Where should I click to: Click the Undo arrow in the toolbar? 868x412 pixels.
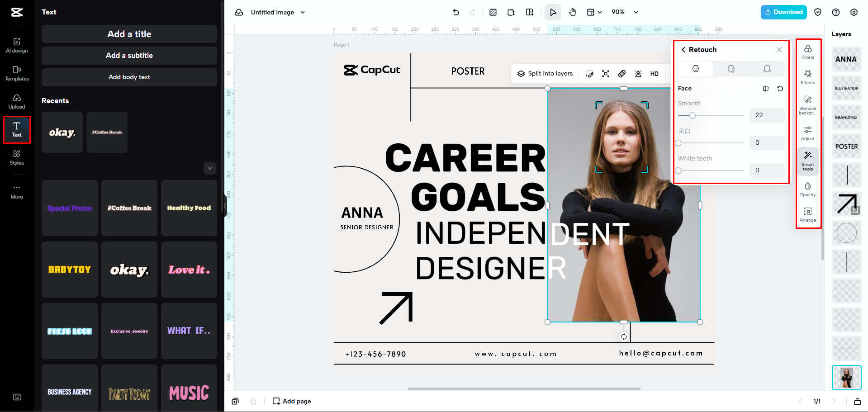456,12
